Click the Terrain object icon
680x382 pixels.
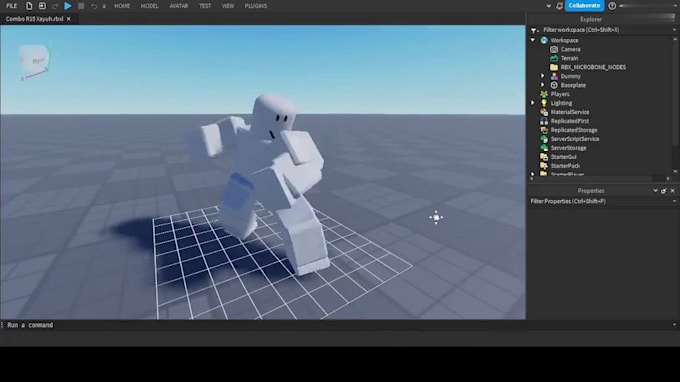(554, 58)
